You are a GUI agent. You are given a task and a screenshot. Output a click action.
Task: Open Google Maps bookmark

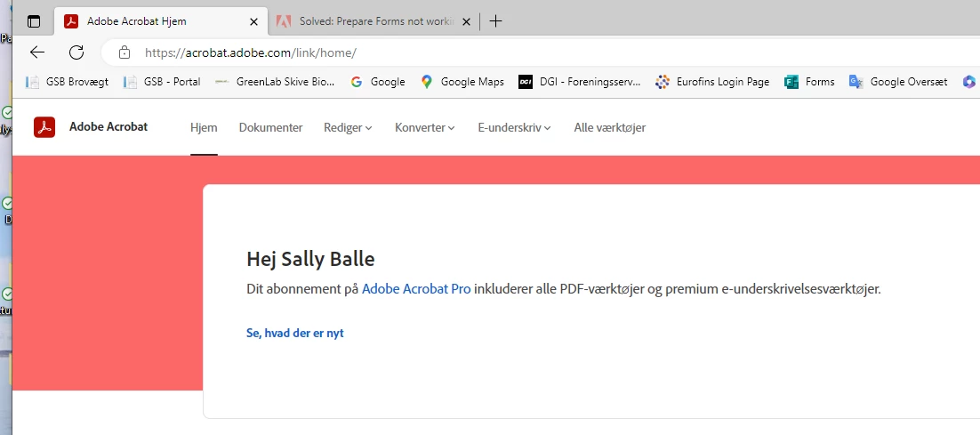point(462,82)
